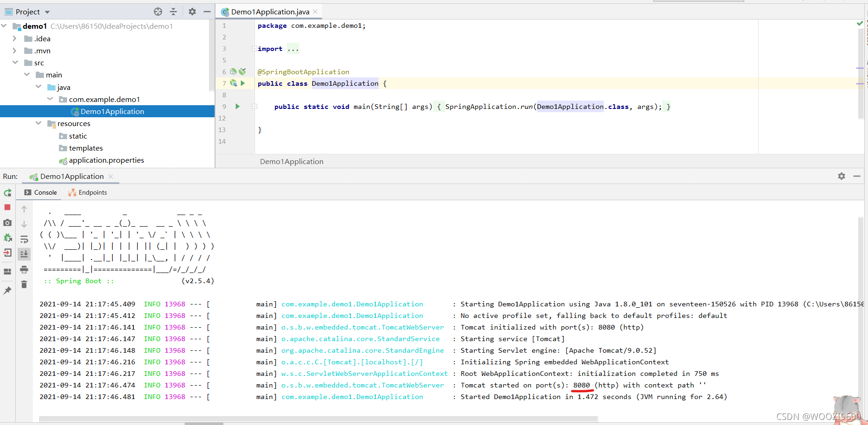This screenshot has width=868, height=425.
Task: Click the underlined 8080 port number
Action: tap(582, 385)
